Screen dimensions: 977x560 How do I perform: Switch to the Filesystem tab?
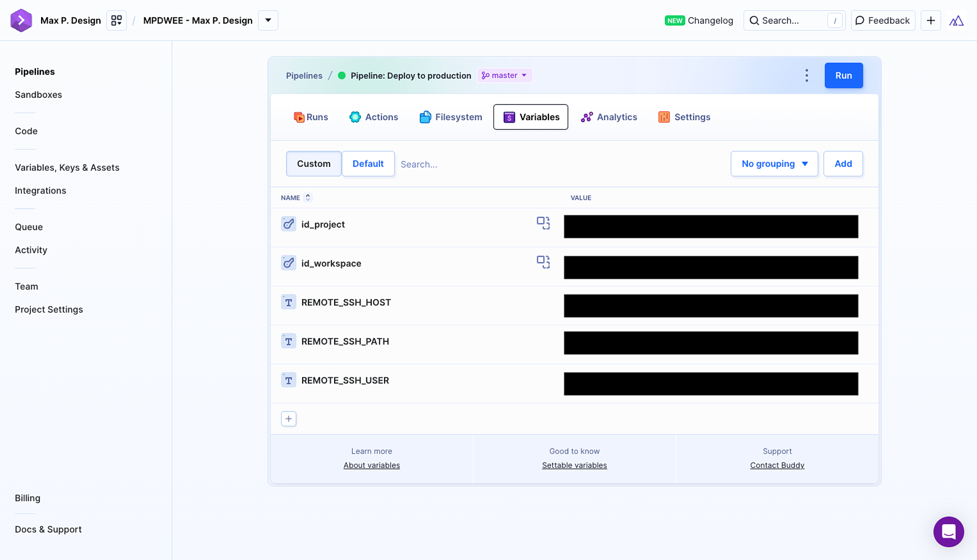(x=450, y=117)
